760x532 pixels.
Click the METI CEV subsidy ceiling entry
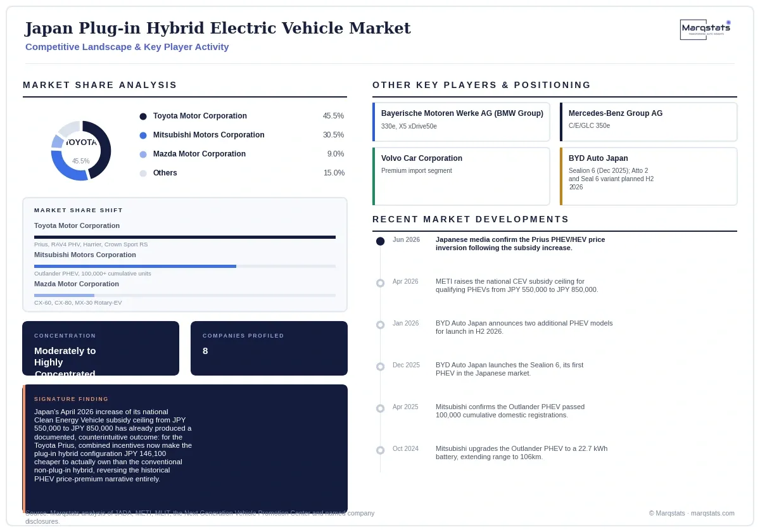(x=517, y=286)
